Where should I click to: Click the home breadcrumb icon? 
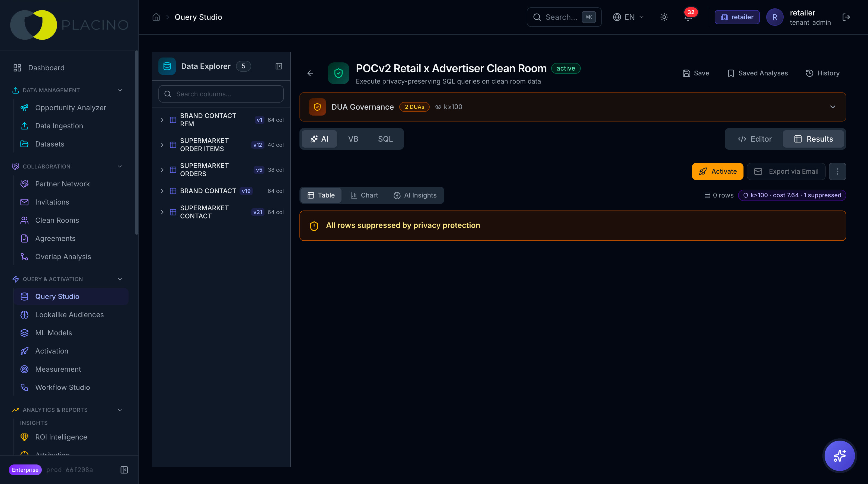(x=156, y=17)
